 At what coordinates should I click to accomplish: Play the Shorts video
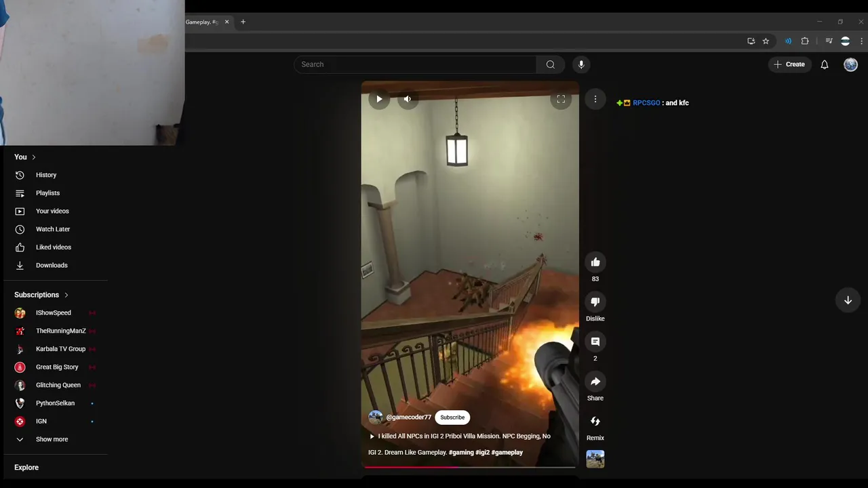point(379,99)
